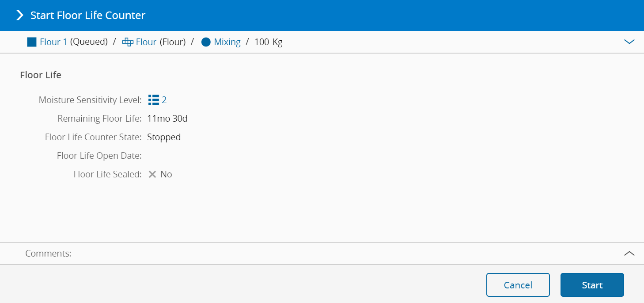Click the blue circle step icon before Mixing
This screenshot has height=303, width=644.
(206, 42)
